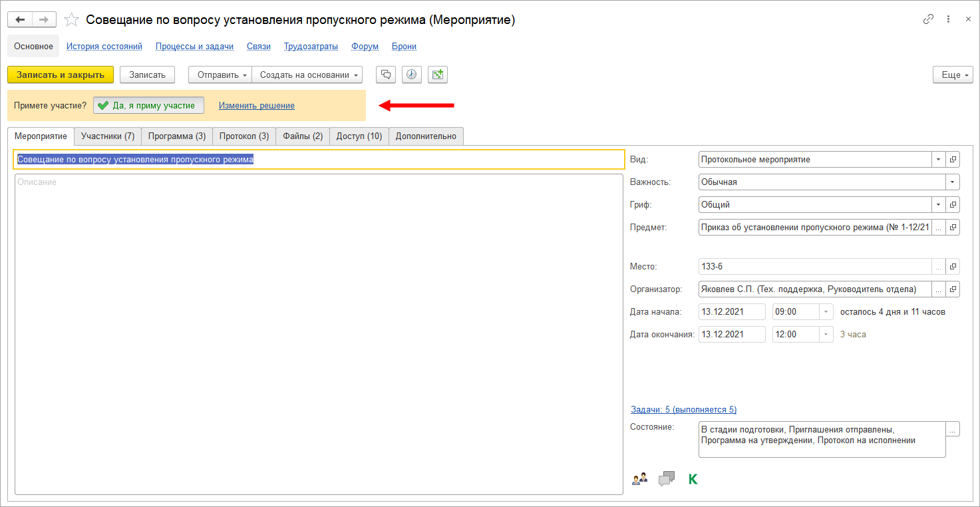
Task: Open end time 12:00 dropdown
Action: (826, 335)
